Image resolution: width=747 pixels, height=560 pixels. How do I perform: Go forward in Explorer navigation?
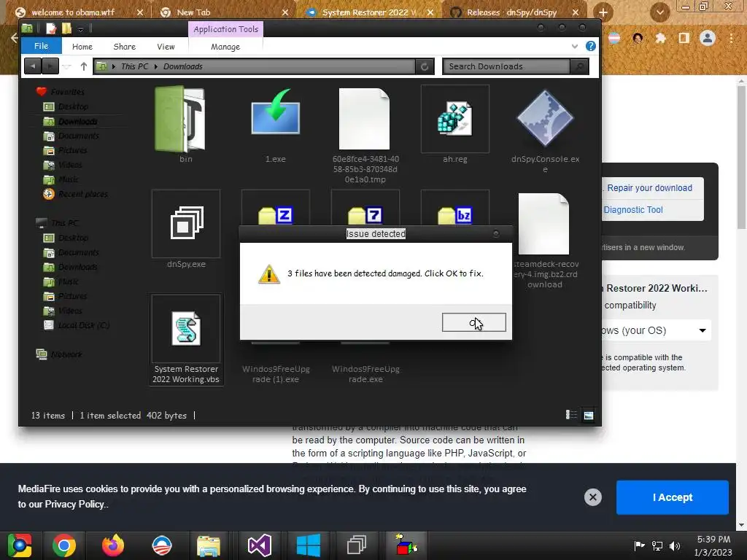click(50, 66)
